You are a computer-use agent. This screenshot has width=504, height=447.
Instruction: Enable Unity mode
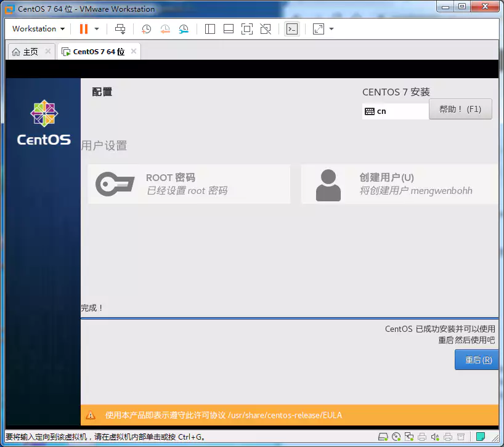[267, 29]
